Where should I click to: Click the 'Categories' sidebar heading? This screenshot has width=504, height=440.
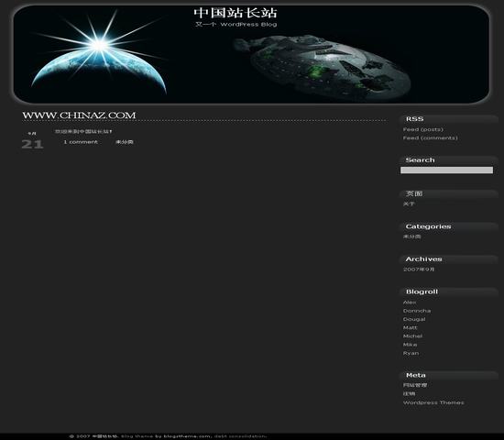428,226
